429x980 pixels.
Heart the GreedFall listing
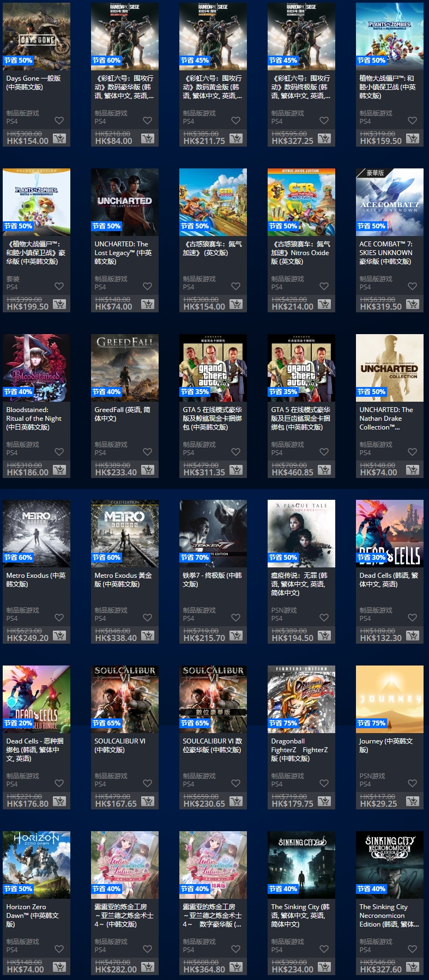pos(148,452)
